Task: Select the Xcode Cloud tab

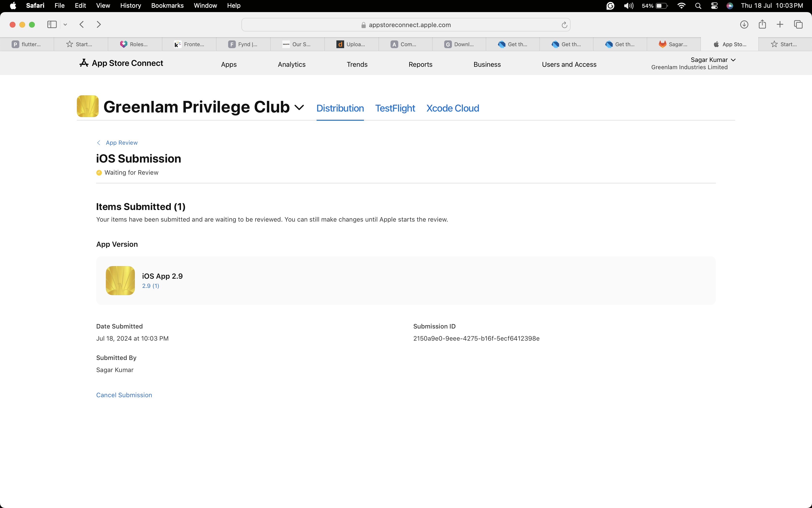Action: 453,108
